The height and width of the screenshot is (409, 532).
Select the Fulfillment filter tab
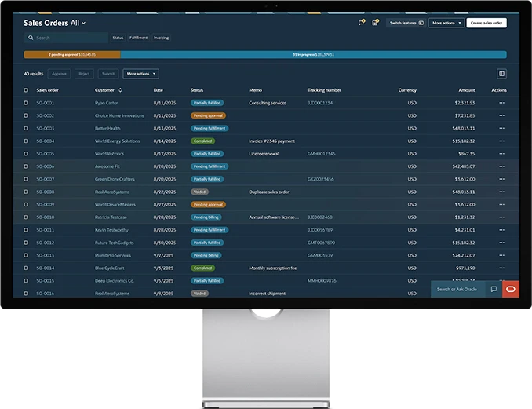point(138,38)
